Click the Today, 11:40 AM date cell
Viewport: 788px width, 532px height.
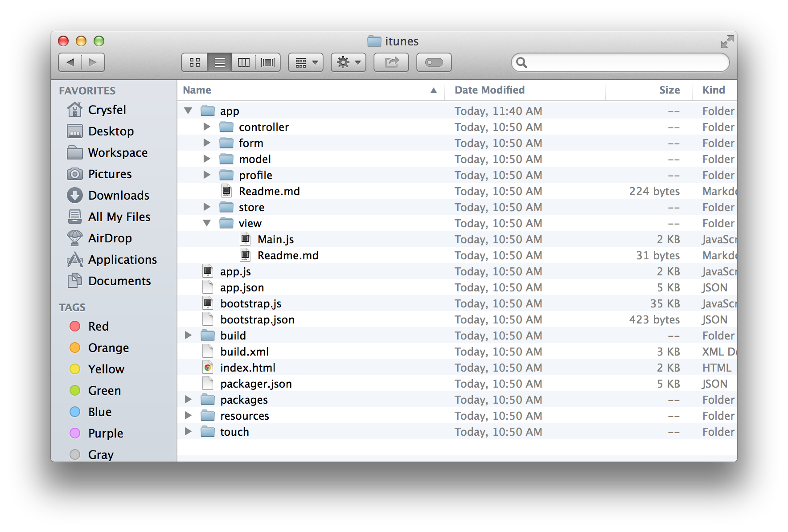click(x=498, y=111)
